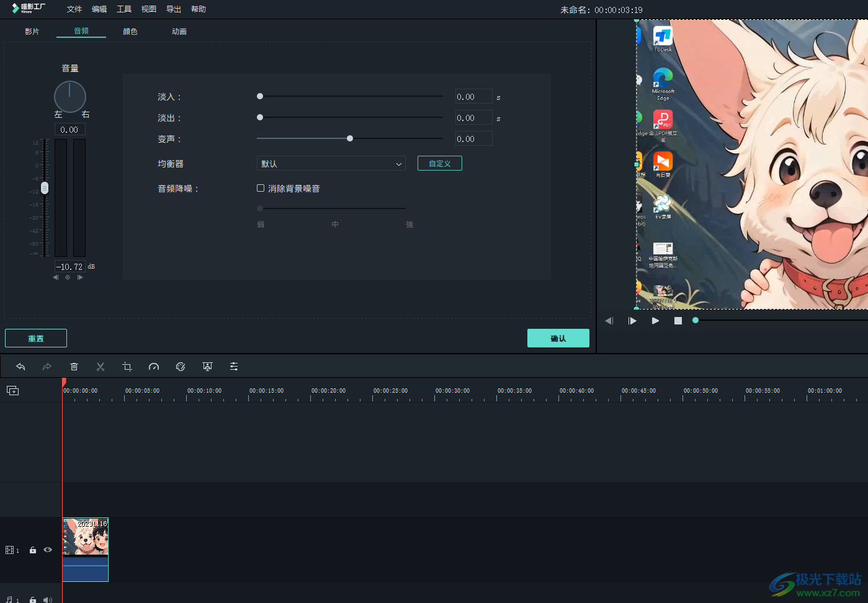The width and height of the screenshot is (868, 603).
Task: Click the dB field showing -10.72
Action: pyautogui.click(x=70, y=267)
